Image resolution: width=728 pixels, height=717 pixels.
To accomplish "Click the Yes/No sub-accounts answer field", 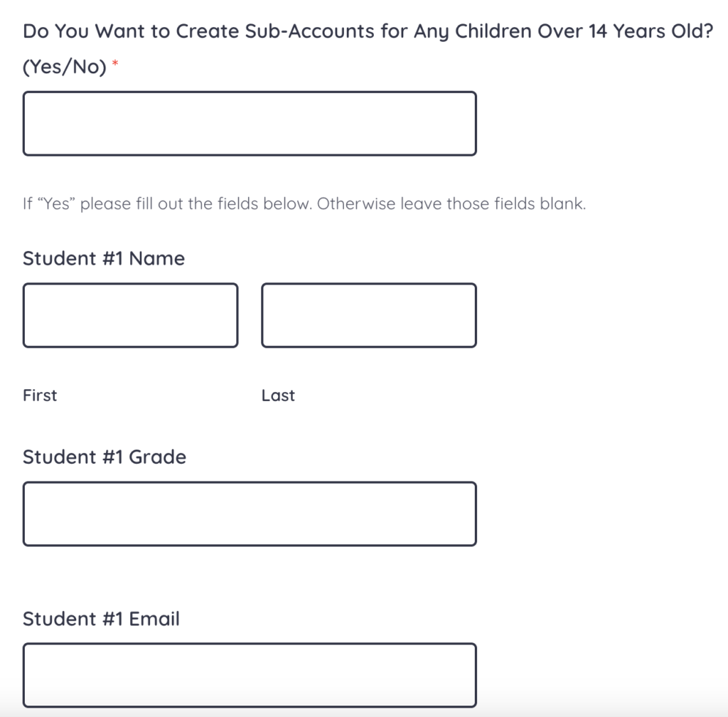I will 250,123.
